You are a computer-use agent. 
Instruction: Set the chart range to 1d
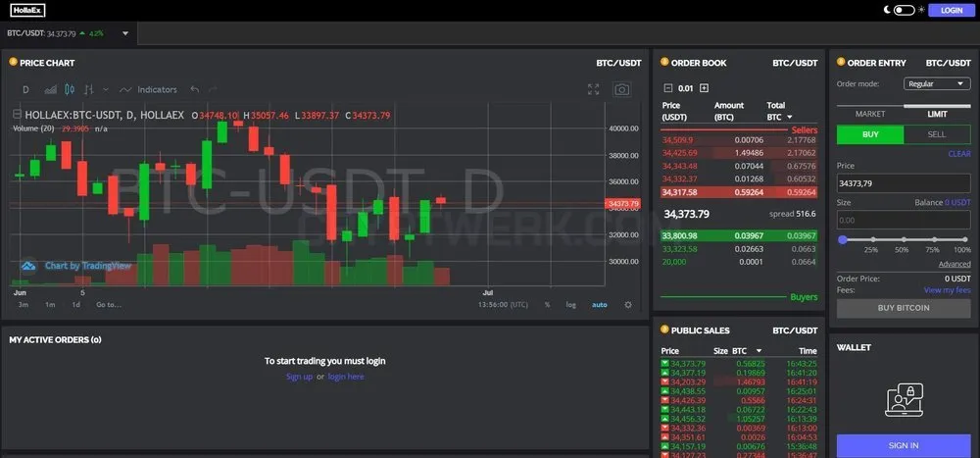(75, 305)
